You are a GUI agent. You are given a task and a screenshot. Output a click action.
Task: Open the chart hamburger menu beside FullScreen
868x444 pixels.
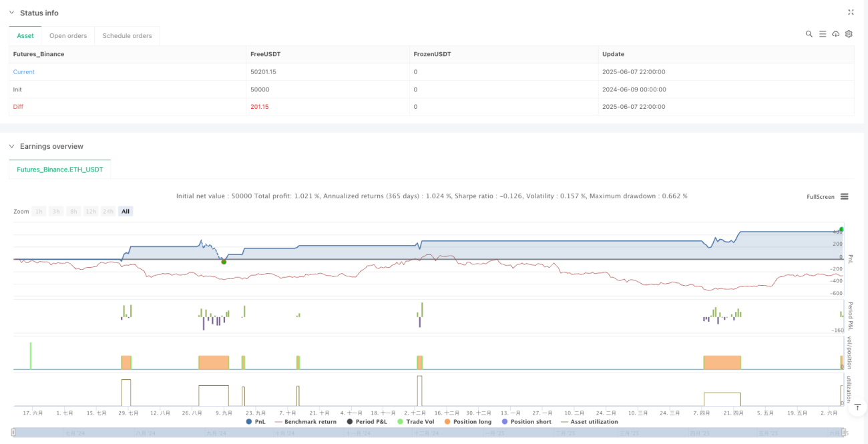click(x=844, y=197)
